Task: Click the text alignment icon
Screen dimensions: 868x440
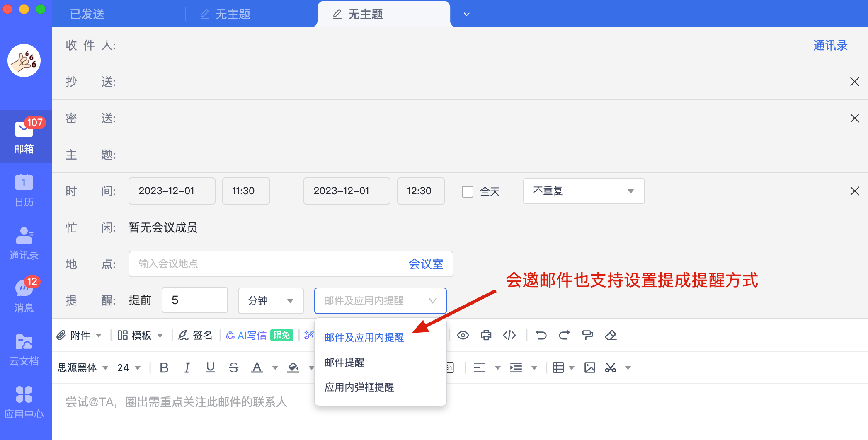Action: point(480,367)
